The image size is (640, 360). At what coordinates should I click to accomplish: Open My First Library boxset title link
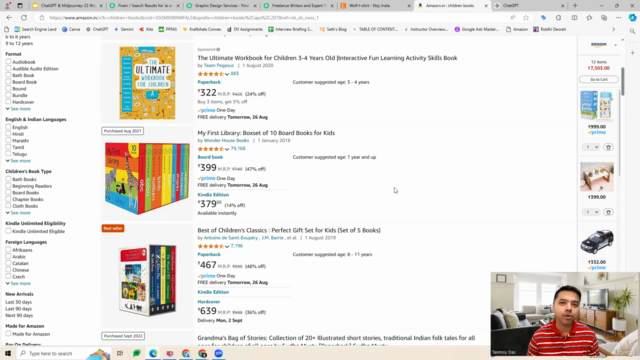click(266, 133)
